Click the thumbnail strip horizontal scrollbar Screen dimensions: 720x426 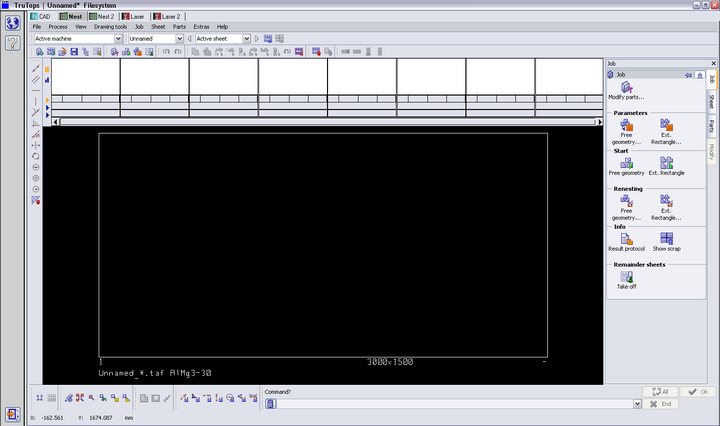(327, 122)
